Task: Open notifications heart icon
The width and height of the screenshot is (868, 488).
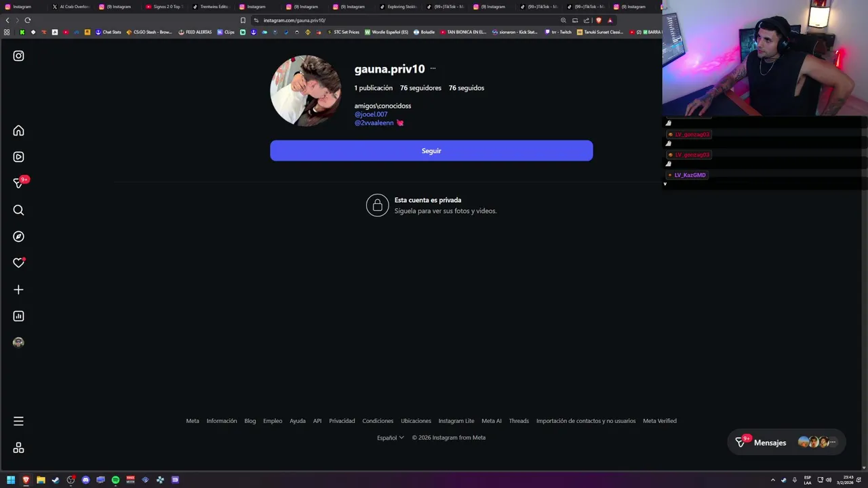Action: pyautogui.click(x=18, y=263)
